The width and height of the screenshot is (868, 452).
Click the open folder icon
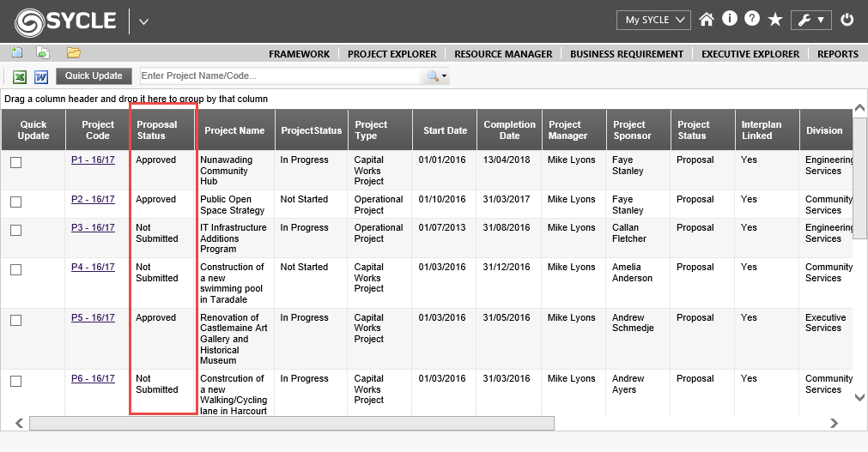(74, 52)
